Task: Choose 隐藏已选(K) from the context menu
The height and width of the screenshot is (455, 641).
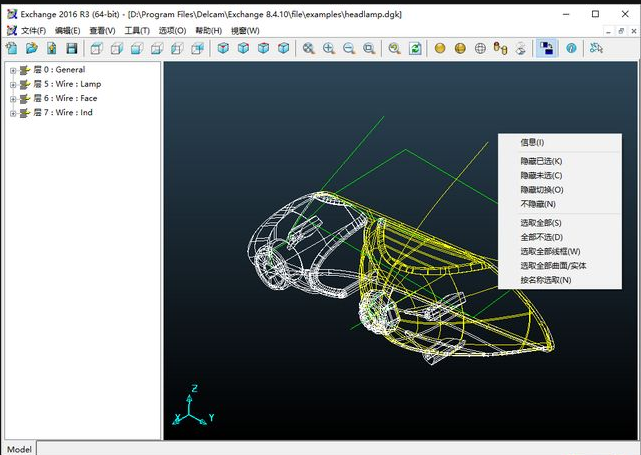Action: (x=541, y=161)
